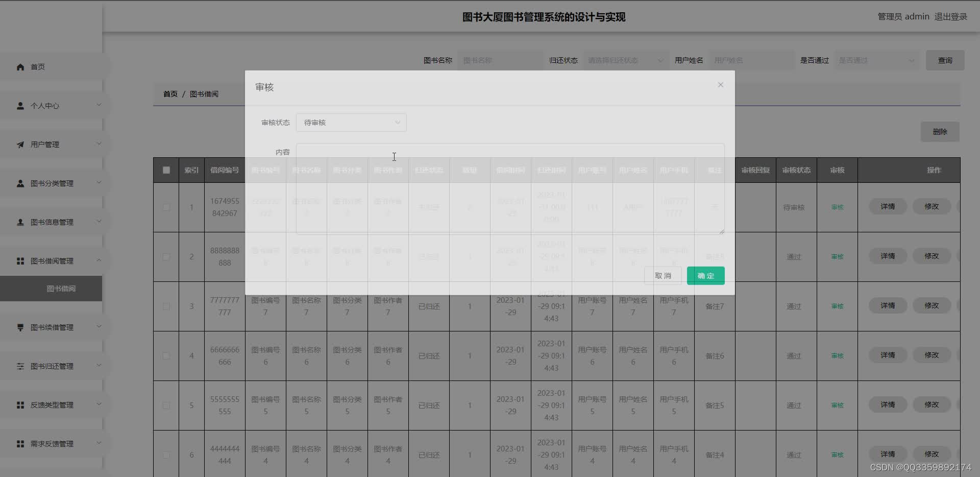Viewport: 980px width, 477px height.
Task: Click the grid icon beside 图书借阅管理
Action: [20, 261]
